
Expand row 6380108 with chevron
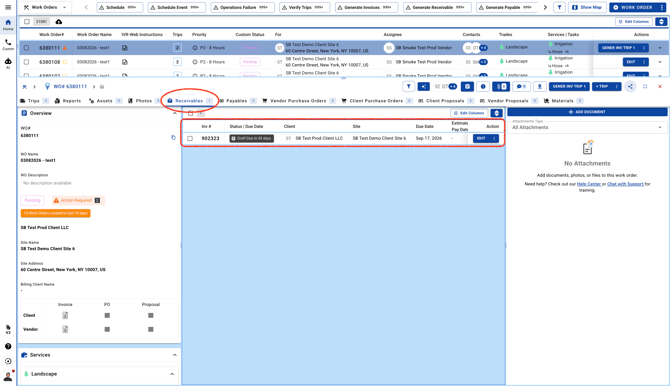click(x=660, y=62)
